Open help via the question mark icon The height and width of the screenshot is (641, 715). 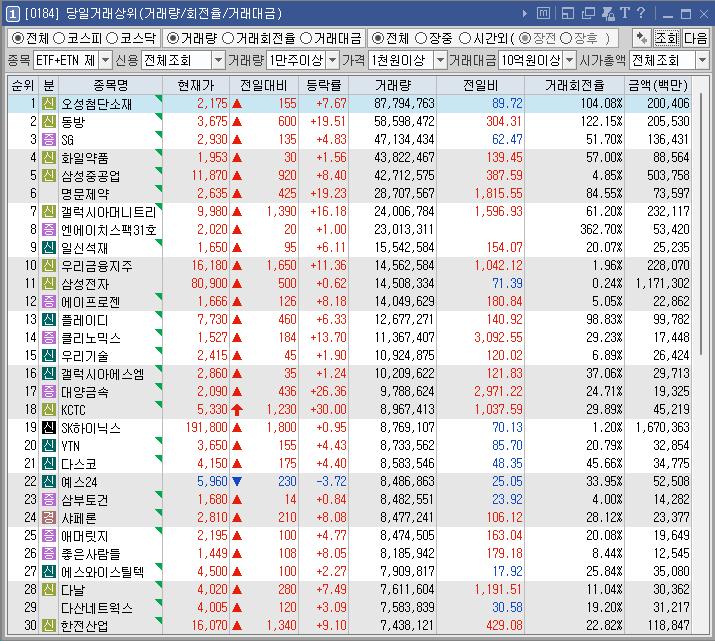[x=641, y=13]
